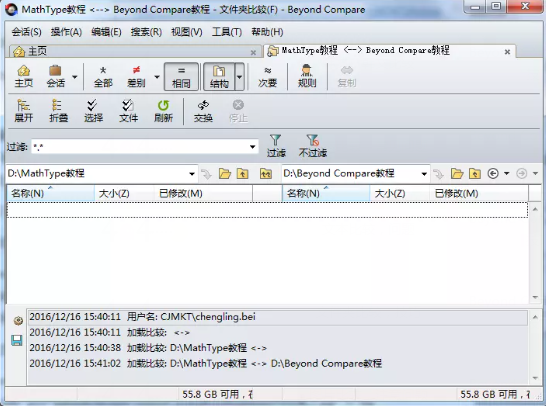Close the 主页 tab

tap(254, 53)
